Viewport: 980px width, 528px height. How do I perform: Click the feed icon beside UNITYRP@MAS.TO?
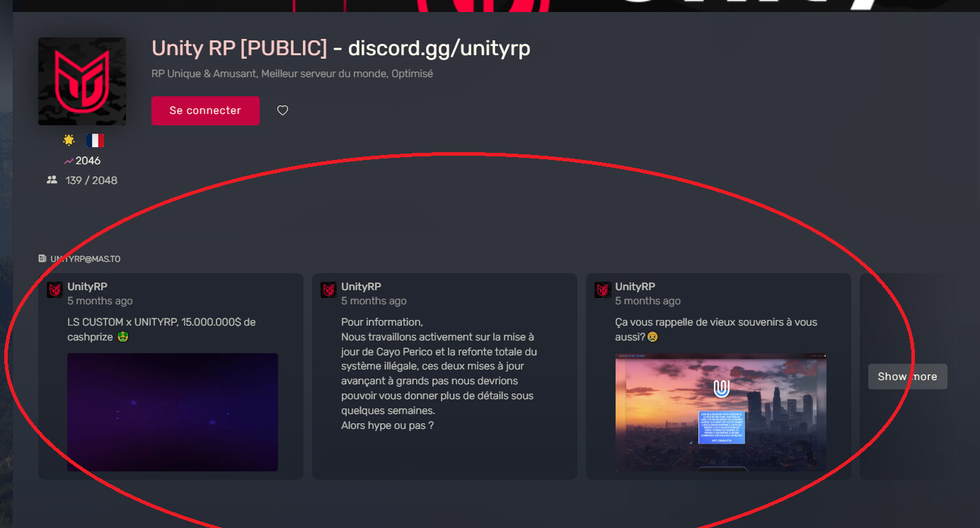(x=42, y=259)
